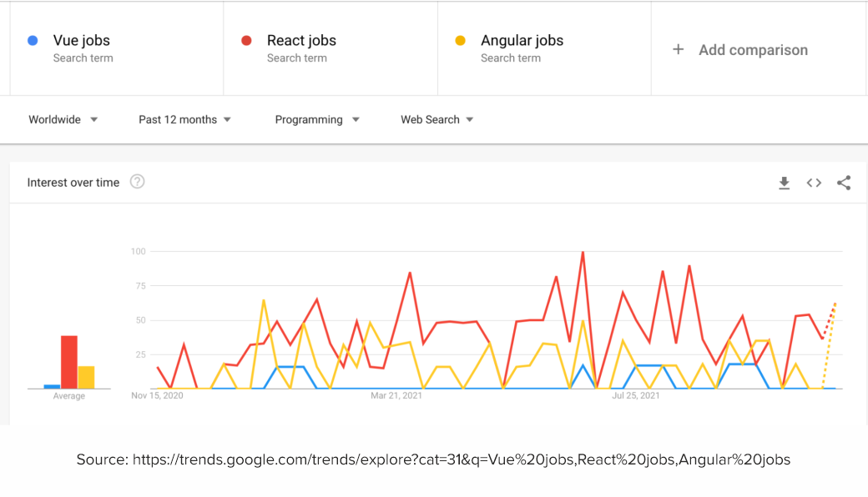Click the blue Vue jobs color dot

tap(33, 40)
